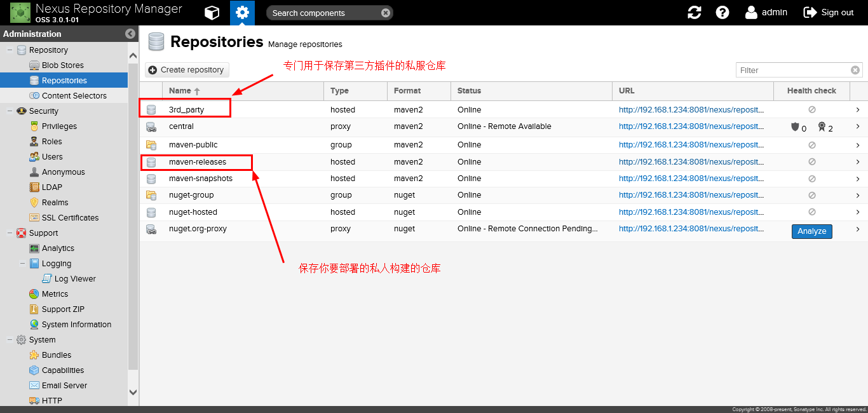Click the Create repository button
Image resolution: width=868 pixels, height=413 pixels.
(x=187, y=70)
